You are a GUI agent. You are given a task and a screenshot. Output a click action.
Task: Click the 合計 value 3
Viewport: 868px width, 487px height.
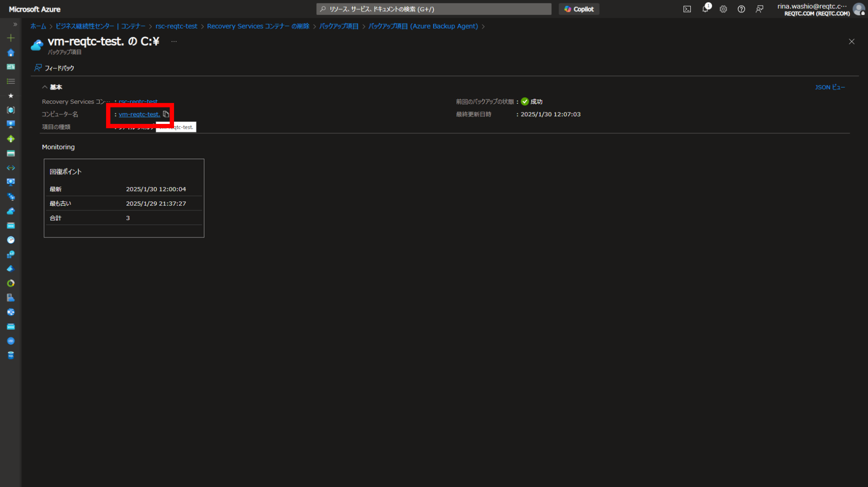pos(128,218)
